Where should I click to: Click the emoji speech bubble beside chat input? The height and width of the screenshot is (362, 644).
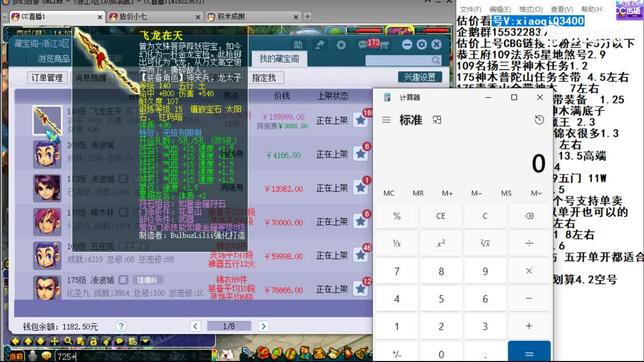tap(46, 356)
